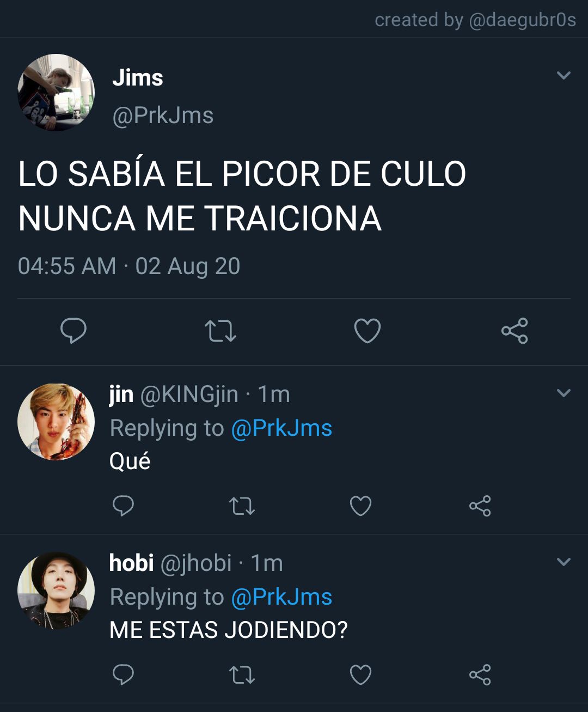Like the Jims main tweet

[367, 331]
